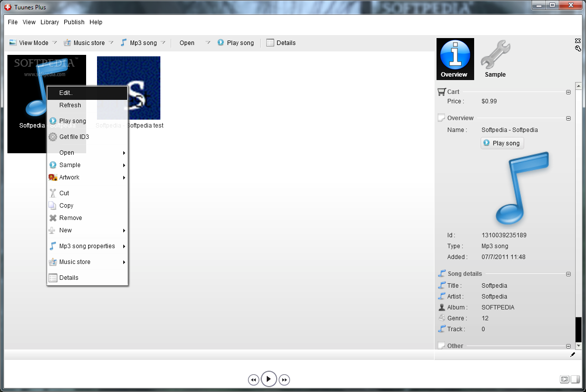The image size is (586, 392).
Task: Open the Music store toolbar dropdown arrow
Action: (x=111, y=43)
